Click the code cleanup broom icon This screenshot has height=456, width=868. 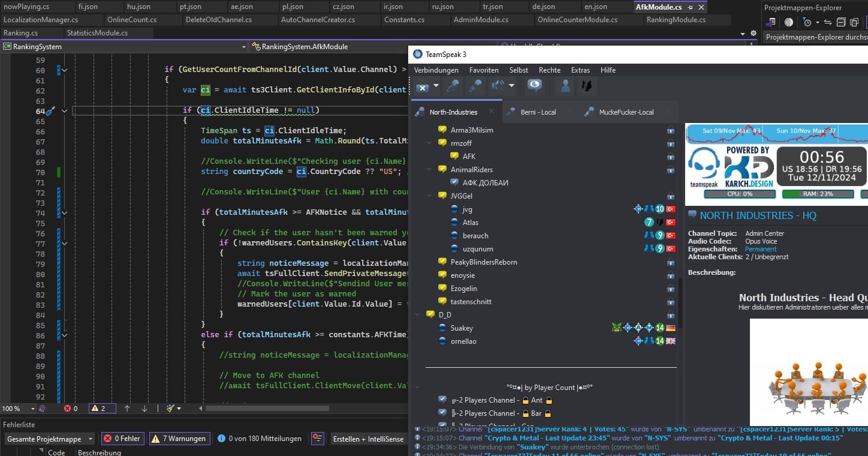[170, 408]
